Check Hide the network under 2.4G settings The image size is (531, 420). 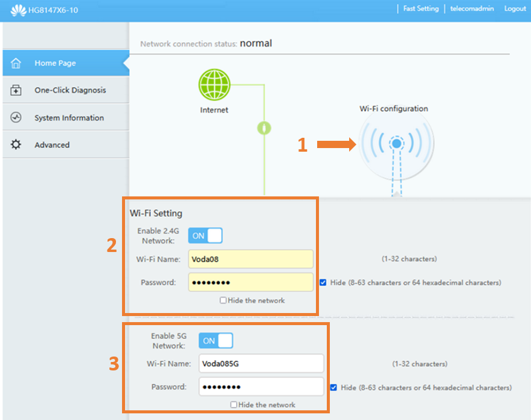click(x=224, y=300)
